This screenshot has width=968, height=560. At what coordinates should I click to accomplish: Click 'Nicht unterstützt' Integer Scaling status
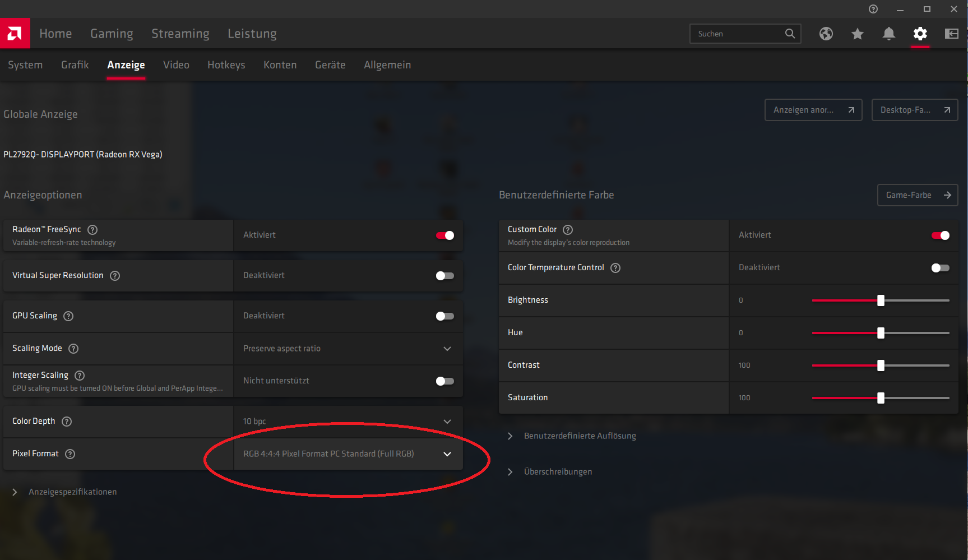(276, 381)
